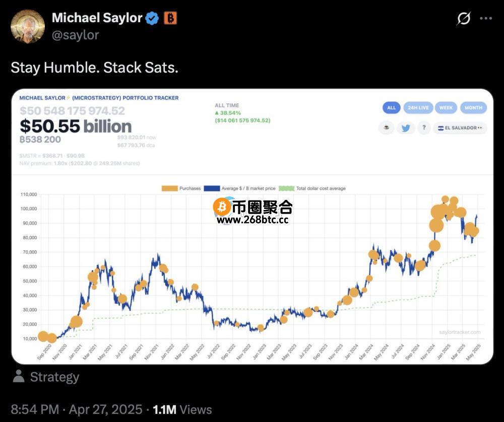Click the coffee cup donate icon

pos(387,128)
